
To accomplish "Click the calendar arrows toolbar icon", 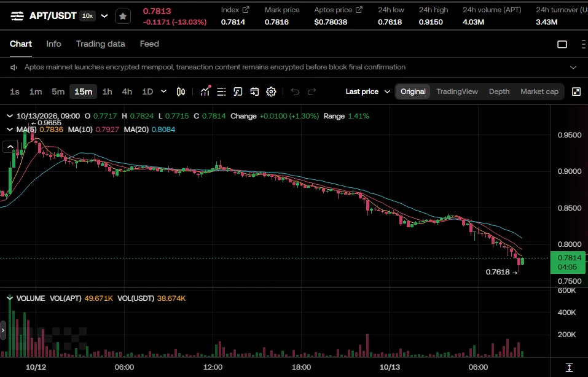I will 254,91.
